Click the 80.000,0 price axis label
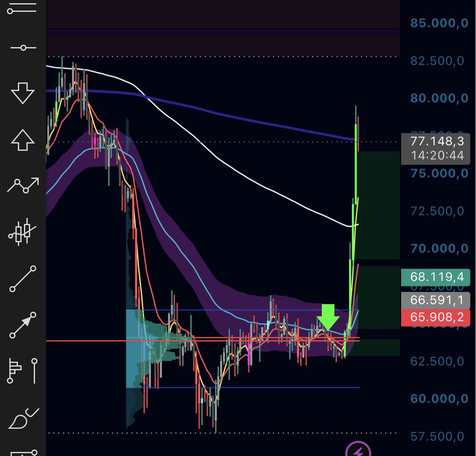Screen dimensions: 476x456 (439, 98)
